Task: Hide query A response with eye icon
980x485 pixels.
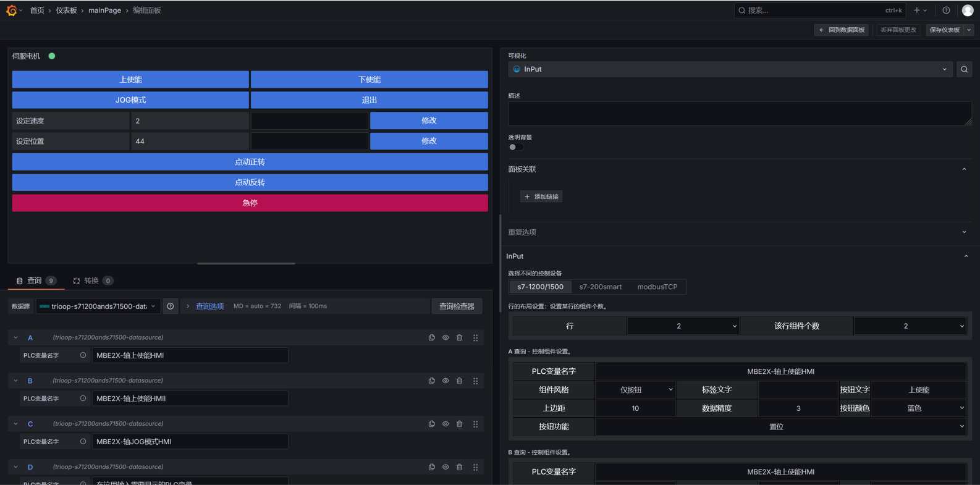Action: pyautogui.click(x=446, y=338)
